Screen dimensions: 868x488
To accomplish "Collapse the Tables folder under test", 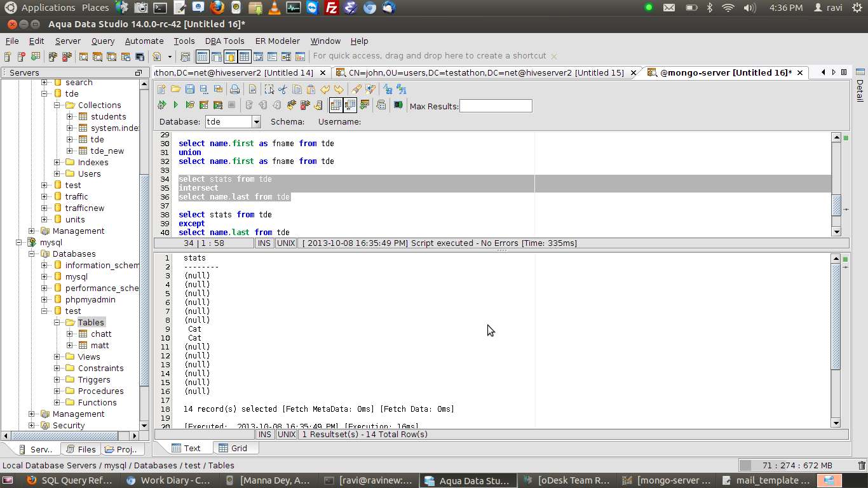I will [58, 322].
